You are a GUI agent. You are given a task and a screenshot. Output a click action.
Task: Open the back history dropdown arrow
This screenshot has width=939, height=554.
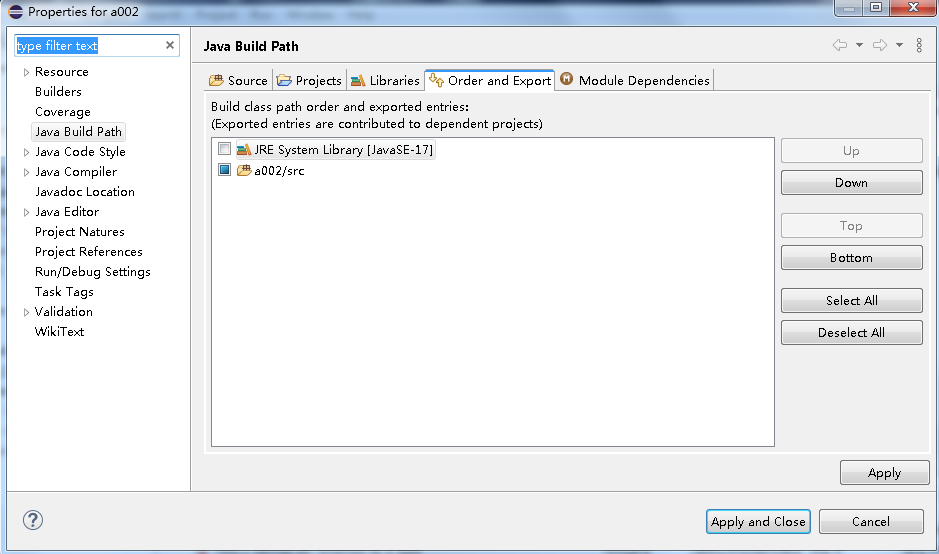[859, 46]
